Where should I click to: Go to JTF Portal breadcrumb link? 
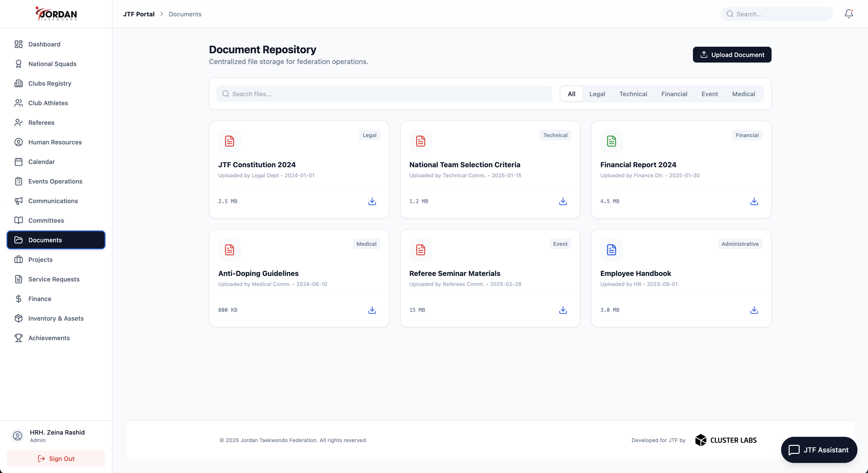pyautogui.click(x=139, y=14)
